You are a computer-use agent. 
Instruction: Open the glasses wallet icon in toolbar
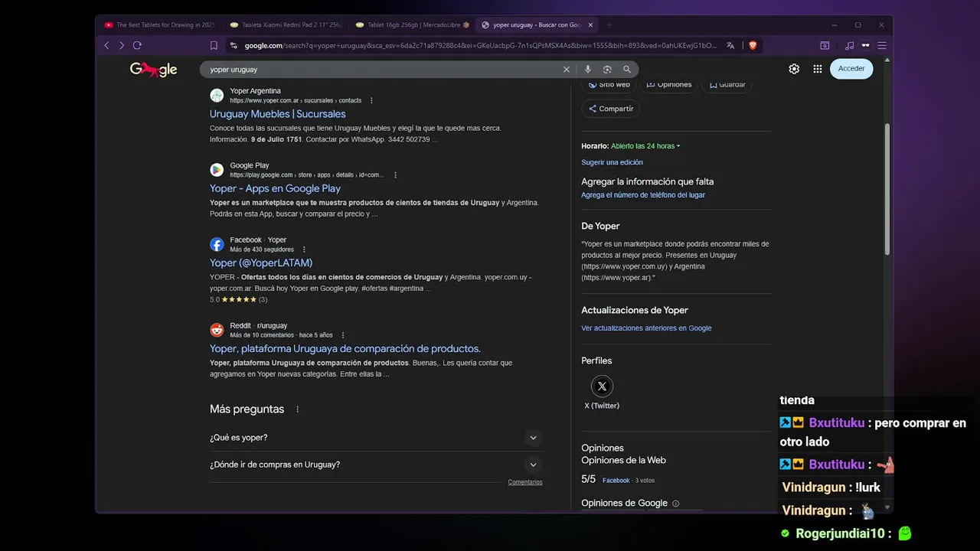click(866, 46)
